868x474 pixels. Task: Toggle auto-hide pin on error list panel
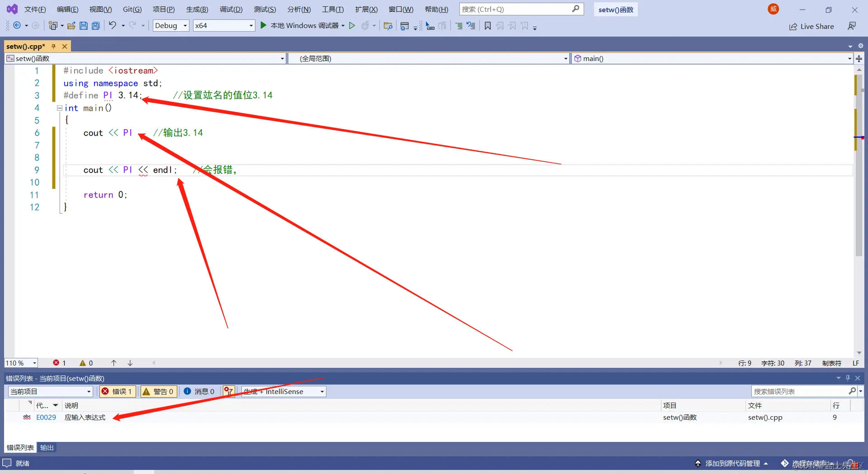pos(848,378)
